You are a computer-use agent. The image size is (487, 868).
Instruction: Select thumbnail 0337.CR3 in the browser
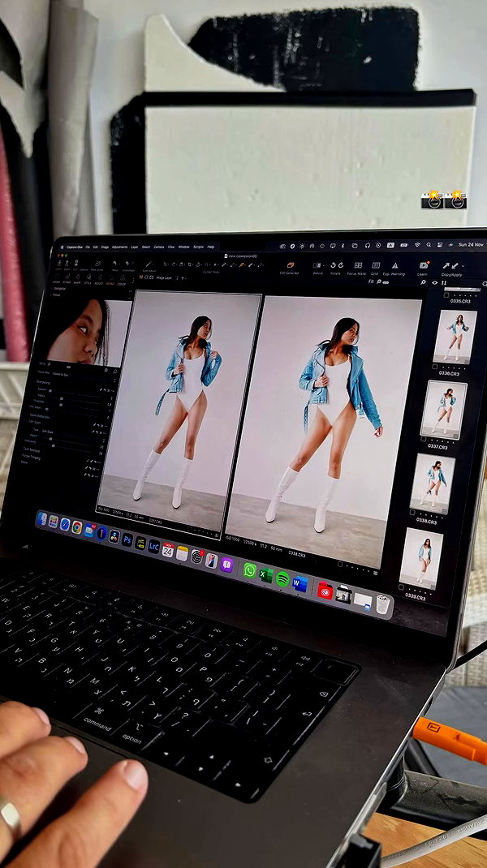[x=444, y=410]
